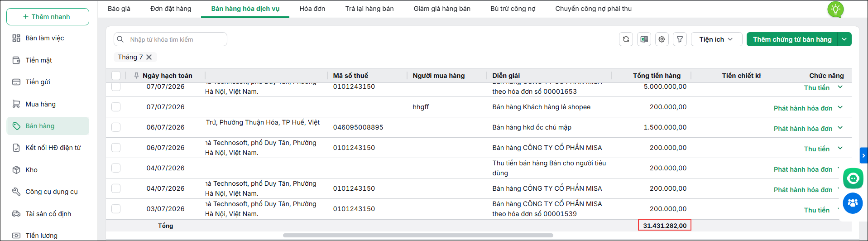Open the Tiện ích dropdown
The width and height of the screenshot is (868, 241).
[716, 39]
